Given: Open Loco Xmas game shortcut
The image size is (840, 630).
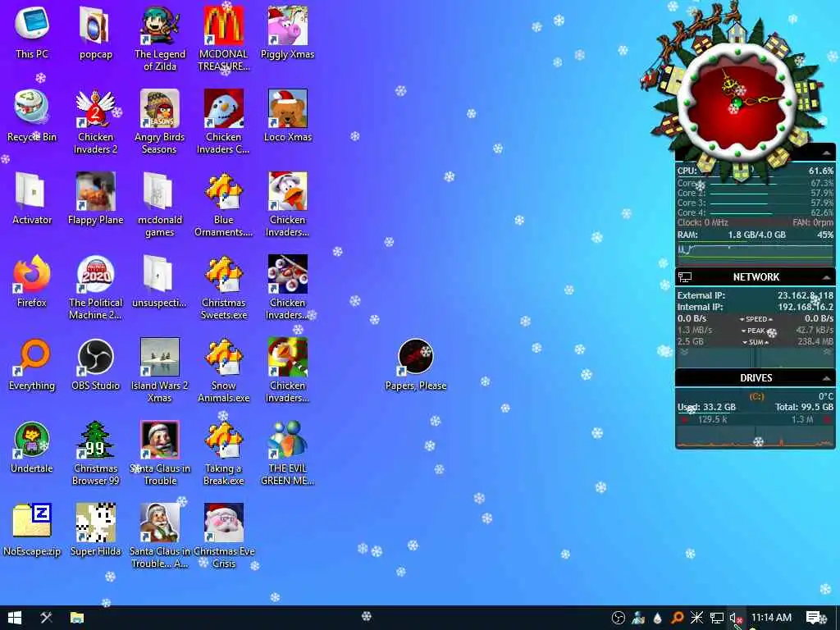Looking at the screenshot, I should [x=288, y=116].
